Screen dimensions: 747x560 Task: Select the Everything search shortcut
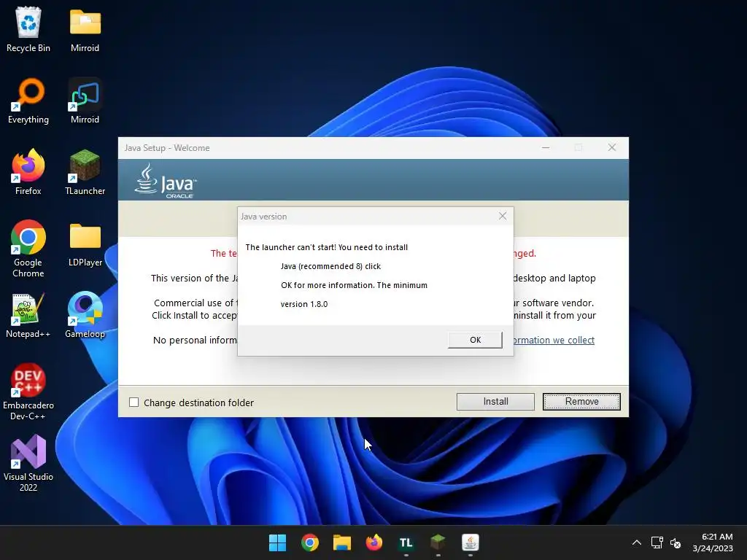pos(28,101)
